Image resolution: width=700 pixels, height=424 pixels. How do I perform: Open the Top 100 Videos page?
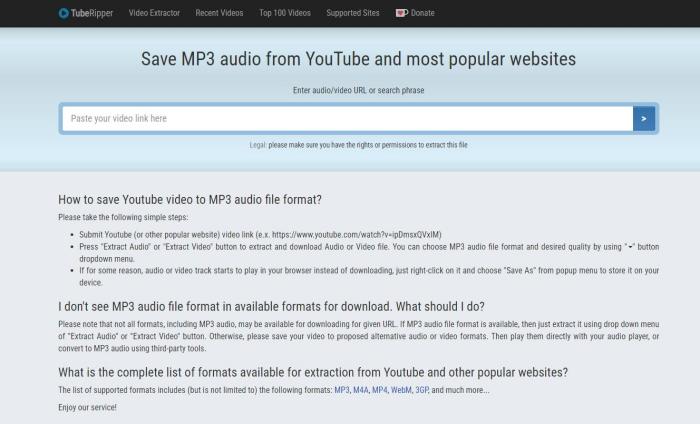coord(285,13)
